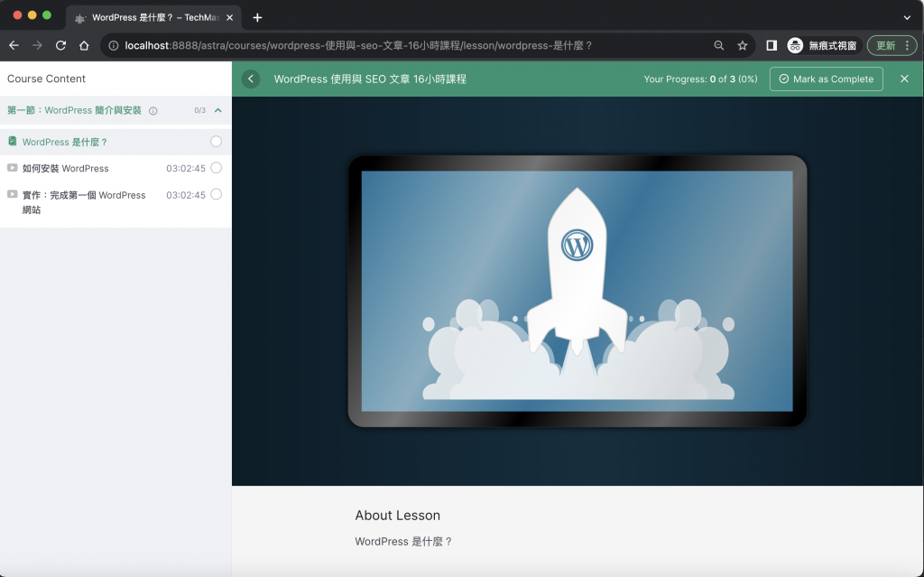Collapse the 第一節 section chevron
Image resolution: width=924 pixels, height=577 pixels.
pyautogui.click(x=218, y=110)
